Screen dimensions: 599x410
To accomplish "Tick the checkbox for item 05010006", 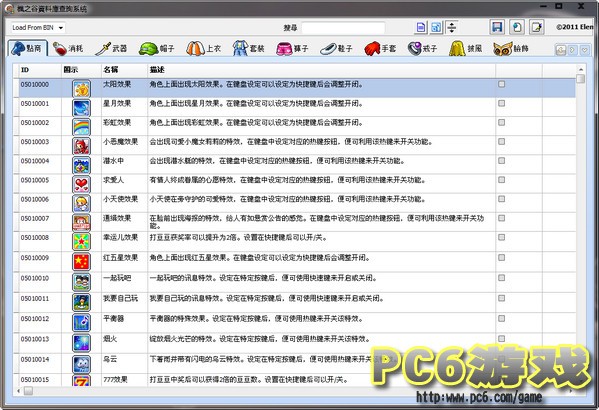I will (x=501, y=199).
